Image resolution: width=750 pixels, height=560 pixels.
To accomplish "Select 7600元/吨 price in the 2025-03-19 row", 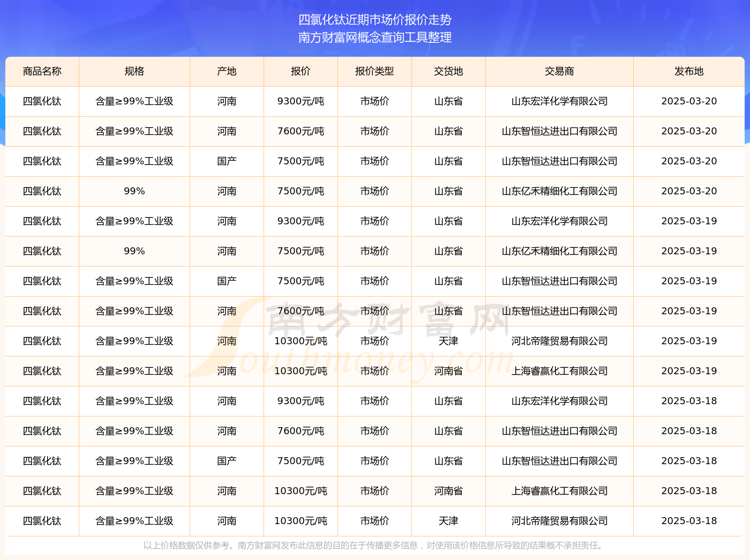I will (x=301, y=311).
